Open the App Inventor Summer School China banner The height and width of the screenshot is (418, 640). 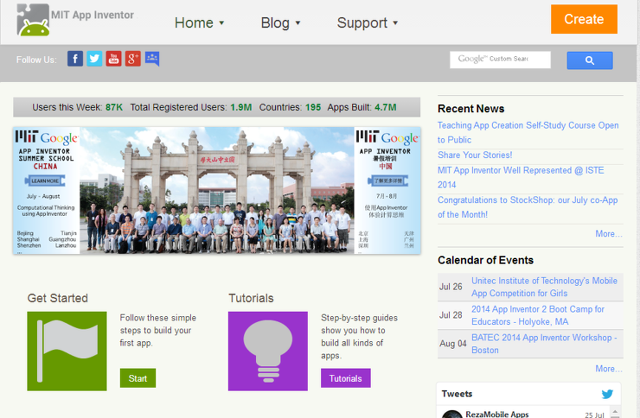pyautogui.click(x=217, y=191)
